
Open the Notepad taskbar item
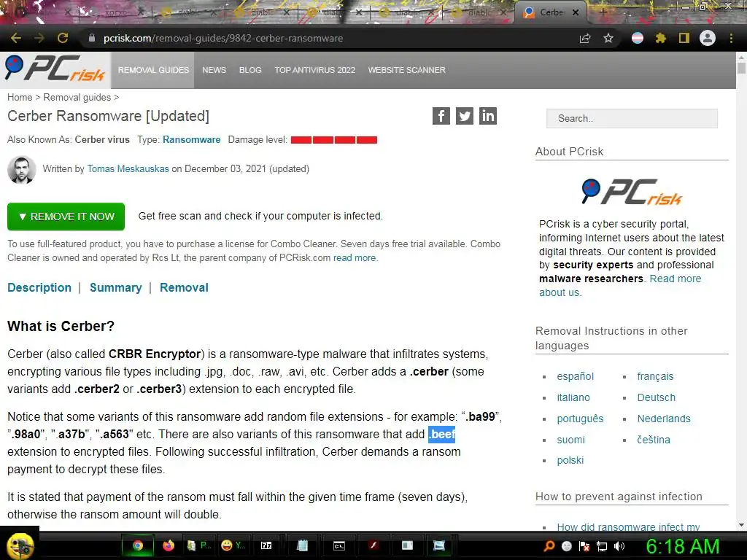(302, 545)
